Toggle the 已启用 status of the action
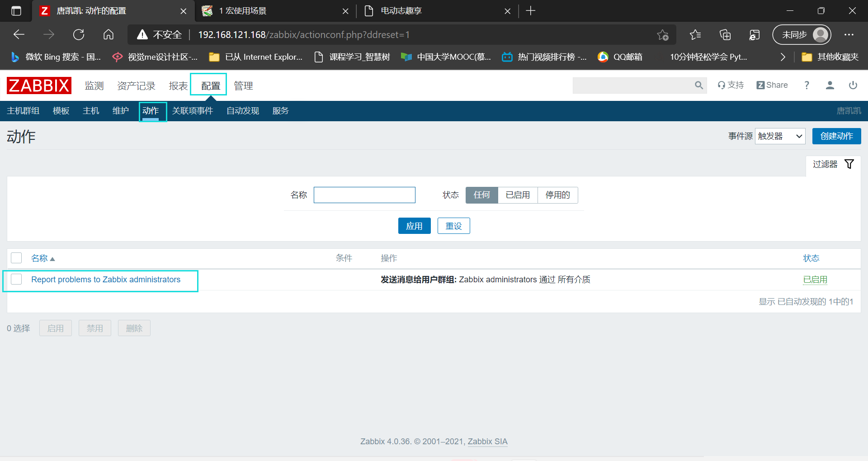Viewport: 868px width, 461px height. tap(815, 280)
